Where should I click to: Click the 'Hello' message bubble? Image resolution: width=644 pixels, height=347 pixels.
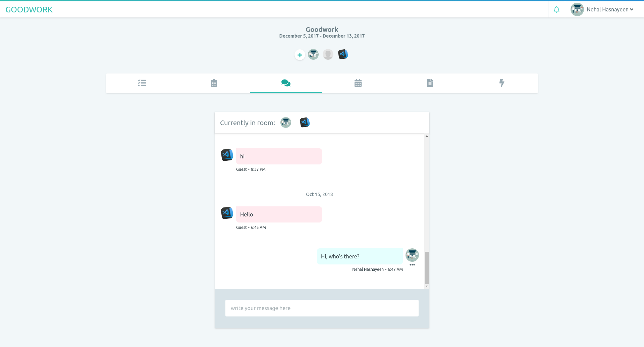tap(279, 214)
